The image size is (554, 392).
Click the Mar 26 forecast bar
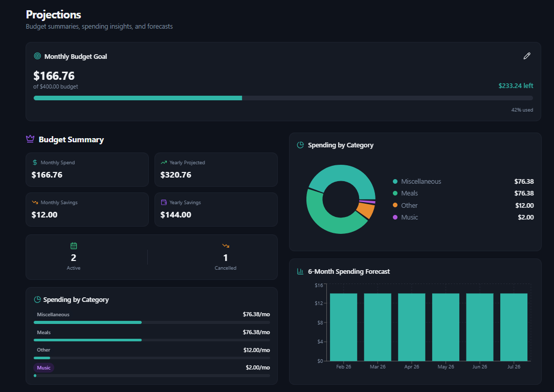click(378, 327)
